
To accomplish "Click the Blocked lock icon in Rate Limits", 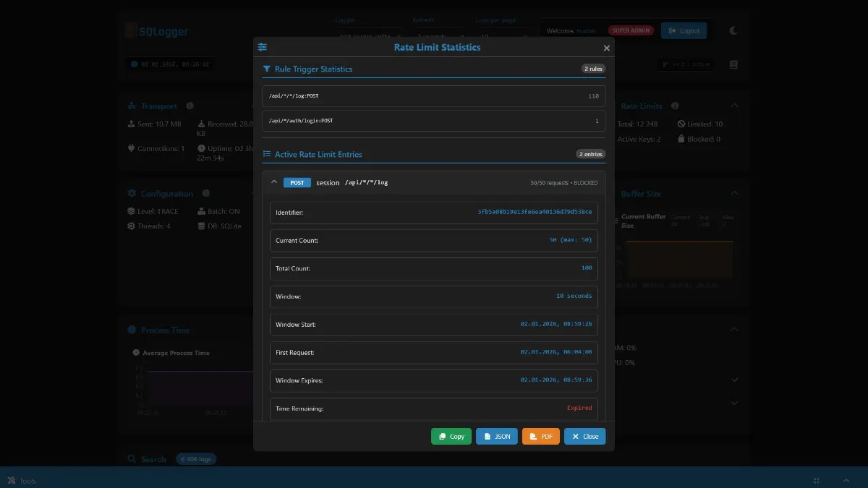I will click(681, 139).
